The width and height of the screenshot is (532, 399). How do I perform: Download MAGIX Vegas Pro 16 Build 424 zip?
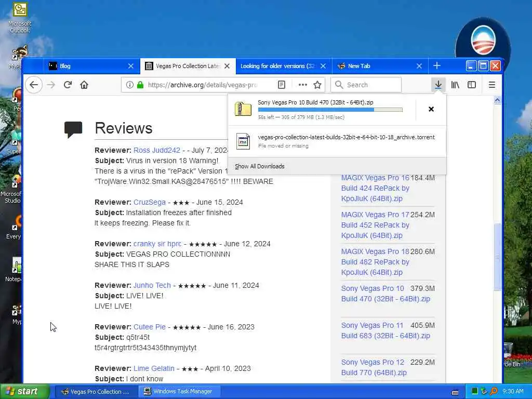click(375, 188)
